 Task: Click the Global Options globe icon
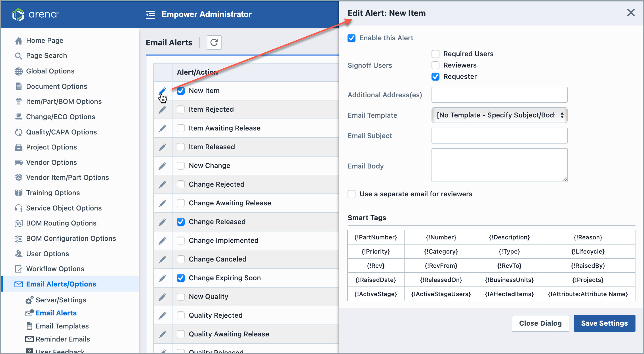[18, 71]
